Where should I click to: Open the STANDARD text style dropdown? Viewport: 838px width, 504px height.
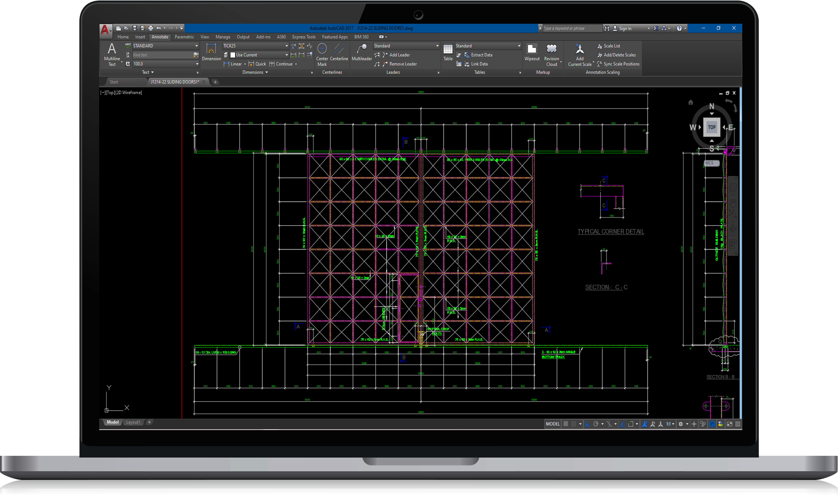[x=197, y=46]
